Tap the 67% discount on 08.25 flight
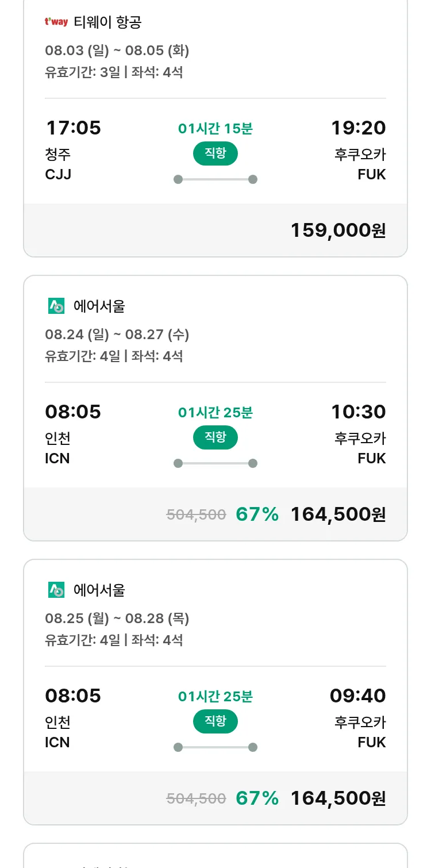The height and width of the screenshot is (868, 431). point(257,798)
